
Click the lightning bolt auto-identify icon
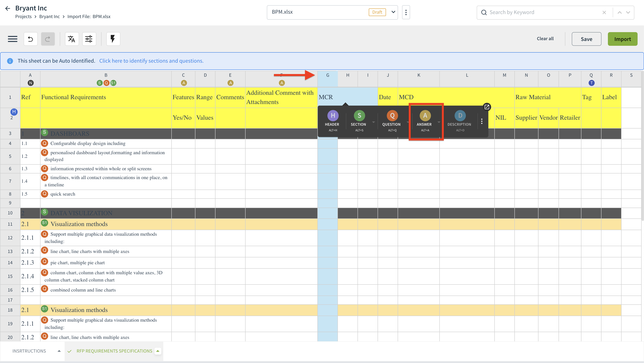pos(113,39)
